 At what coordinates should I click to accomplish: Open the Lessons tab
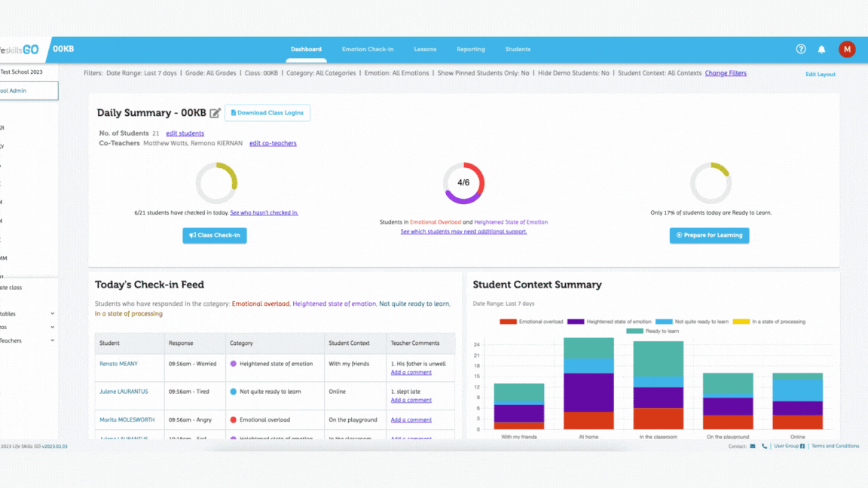(425, 49)
